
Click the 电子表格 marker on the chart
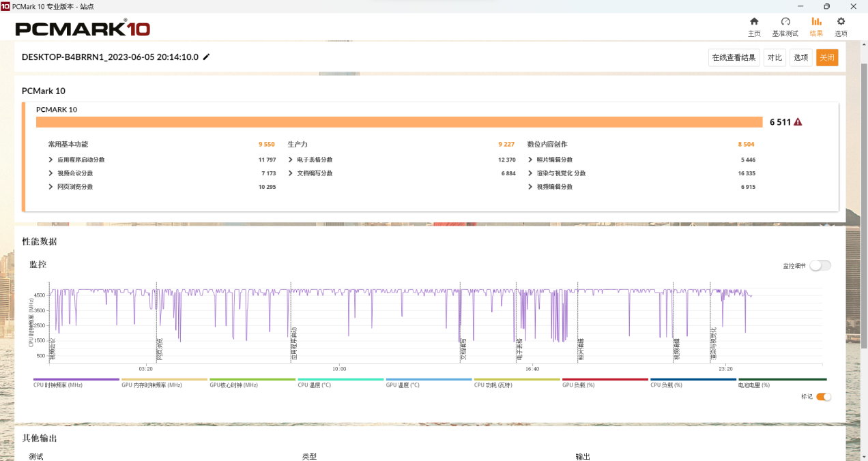(x=519, y=348)
